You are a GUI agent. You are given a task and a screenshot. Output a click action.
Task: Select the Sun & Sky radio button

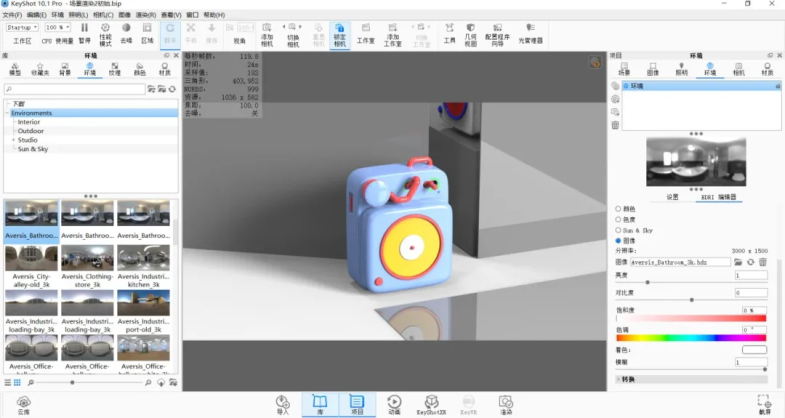(618, 230)
